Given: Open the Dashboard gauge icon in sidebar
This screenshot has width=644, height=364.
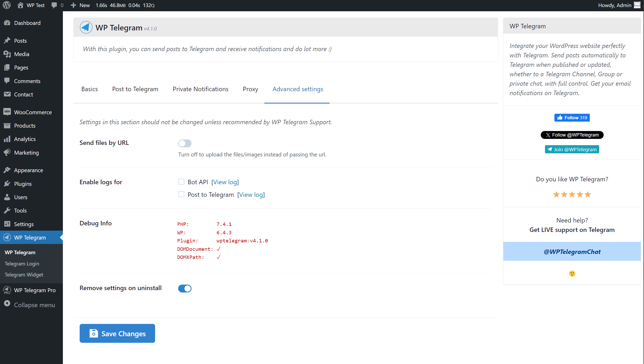Looking at the screenshot, I should [x=7, y=23].
